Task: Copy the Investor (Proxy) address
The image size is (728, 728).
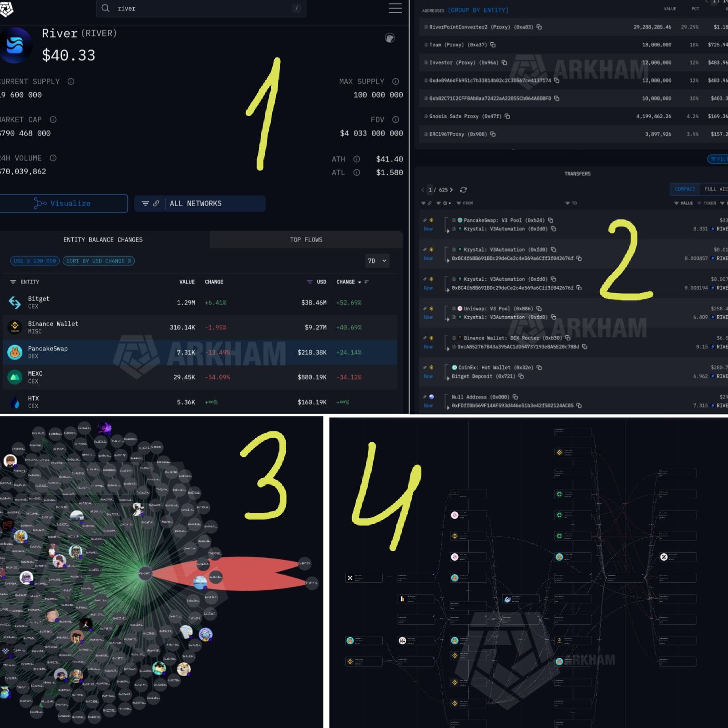Action: point(504,62)
